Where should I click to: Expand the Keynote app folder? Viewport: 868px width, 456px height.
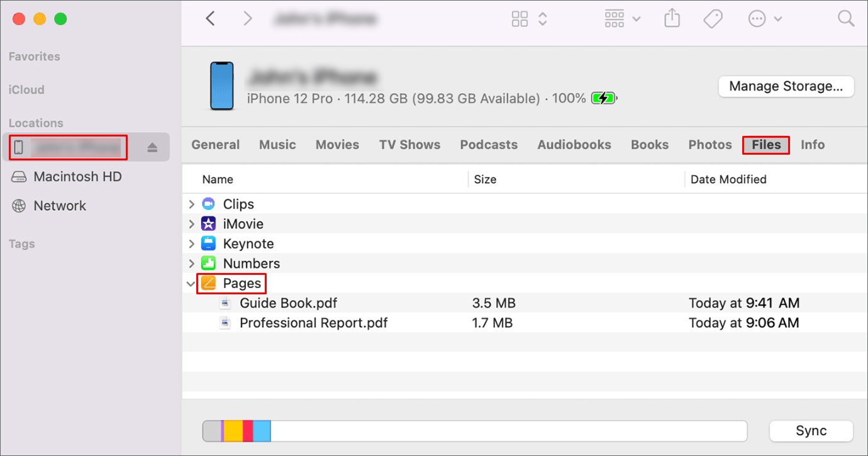coord(192,243)
